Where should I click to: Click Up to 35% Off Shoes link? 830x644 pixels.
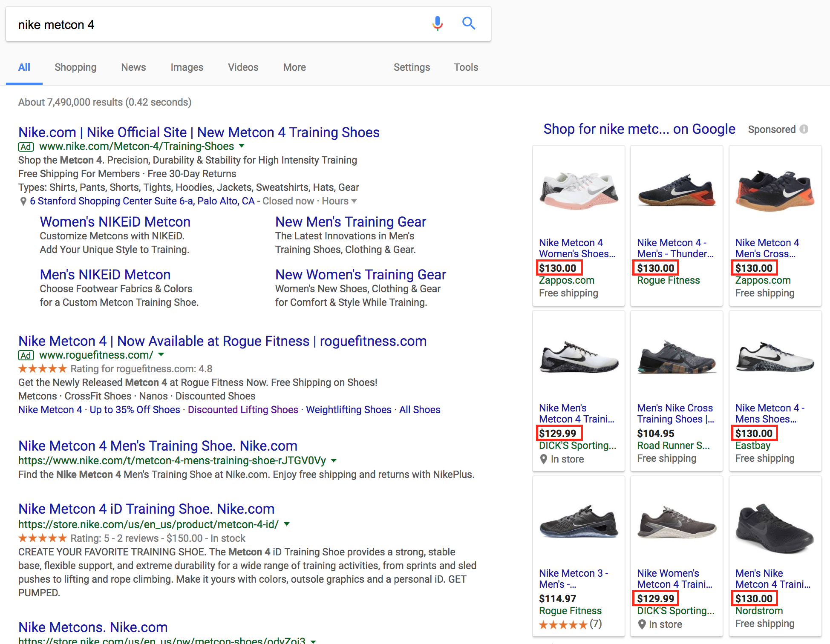pos(135,410)
